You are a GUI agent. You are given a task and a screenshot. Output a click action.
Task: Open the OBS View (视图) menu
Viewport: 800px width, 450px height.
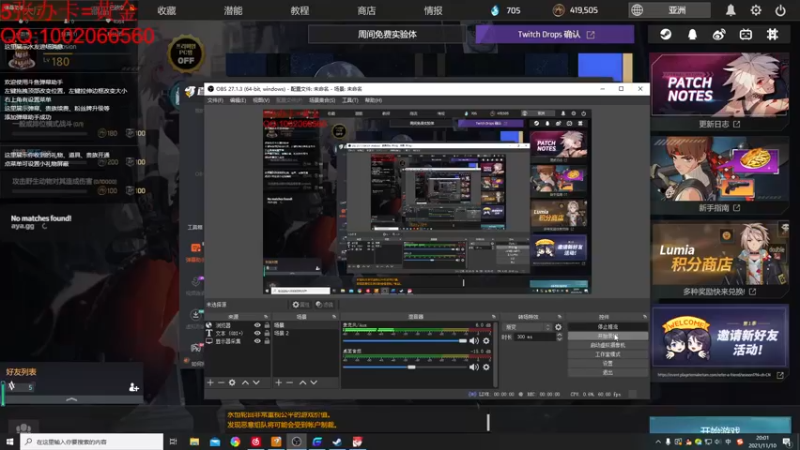pyautogui.click(x=261, y=101)
